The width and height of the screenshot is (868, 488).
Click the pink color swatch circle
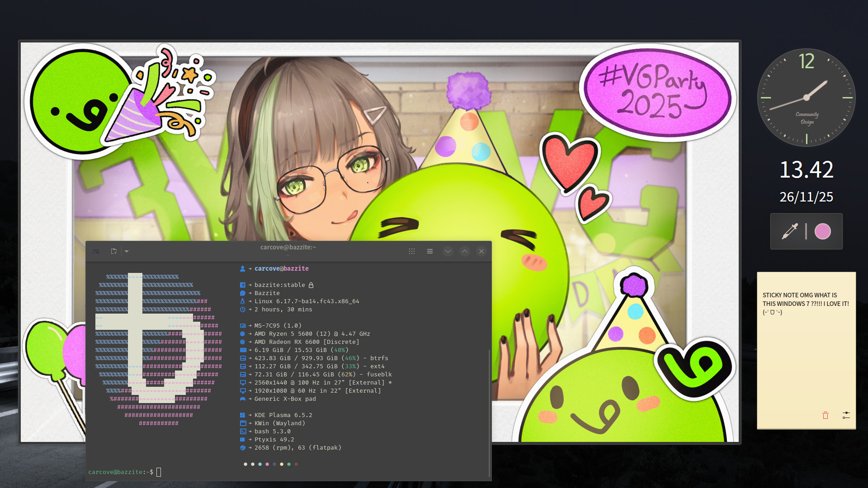822,231
